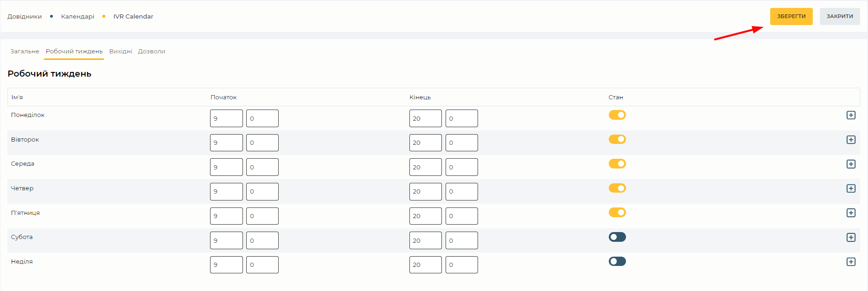
Task: Add interval plus icon for Неділя
Action: click(x=851, y=262)
